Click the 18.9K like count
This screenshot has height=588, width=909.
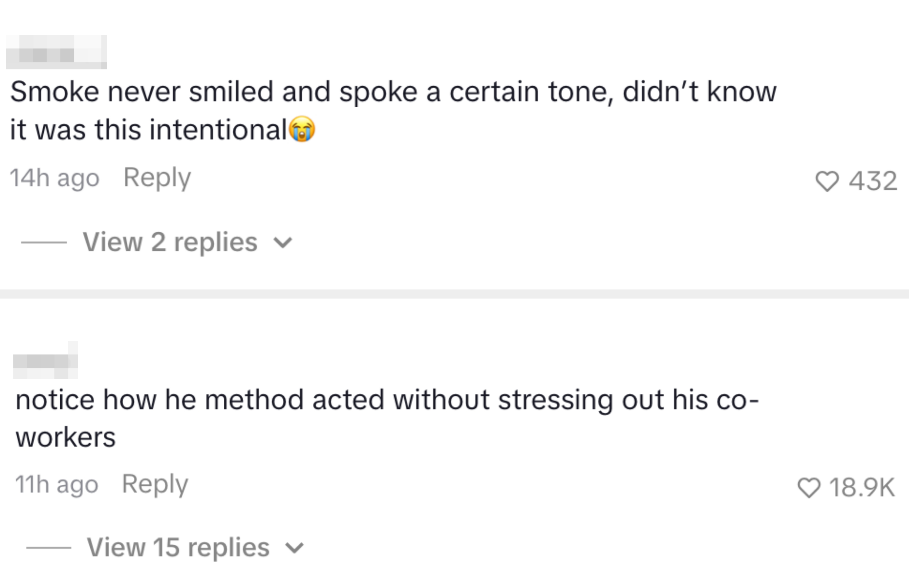click(x=862, y=488)
